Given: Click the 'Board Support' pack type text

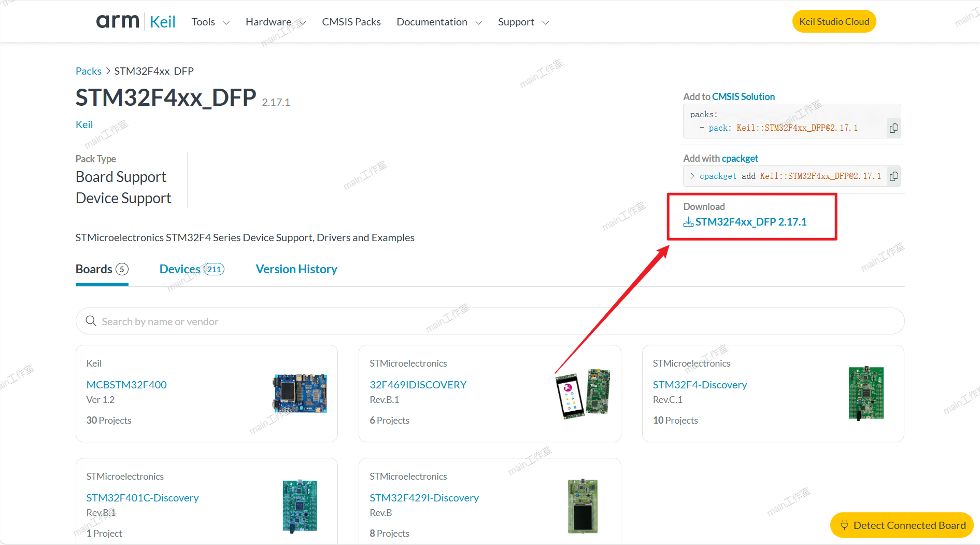Looking at the screenshot, I should [121, 177].
